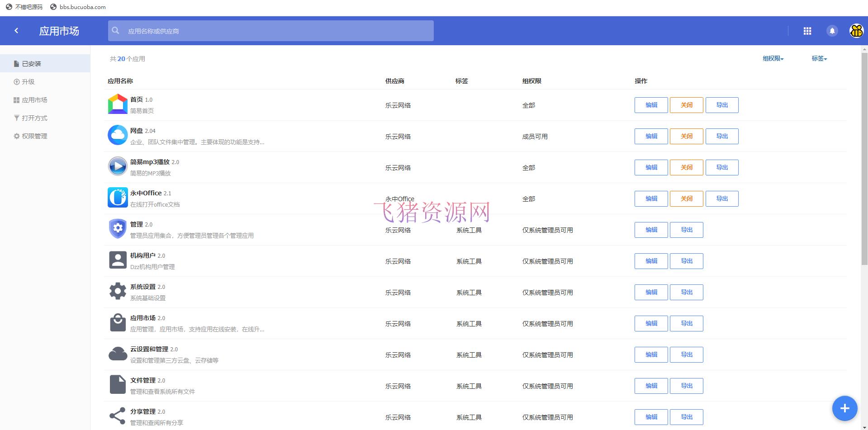Click the app search input field

coord(270,31)
